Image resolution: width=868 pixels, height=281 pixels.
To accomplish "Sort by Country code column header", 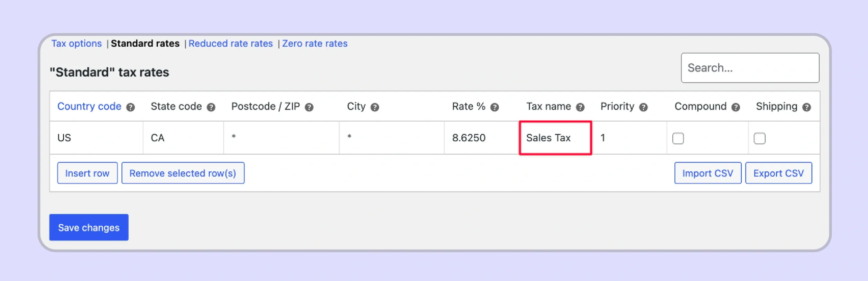I will tap(89, 106).
